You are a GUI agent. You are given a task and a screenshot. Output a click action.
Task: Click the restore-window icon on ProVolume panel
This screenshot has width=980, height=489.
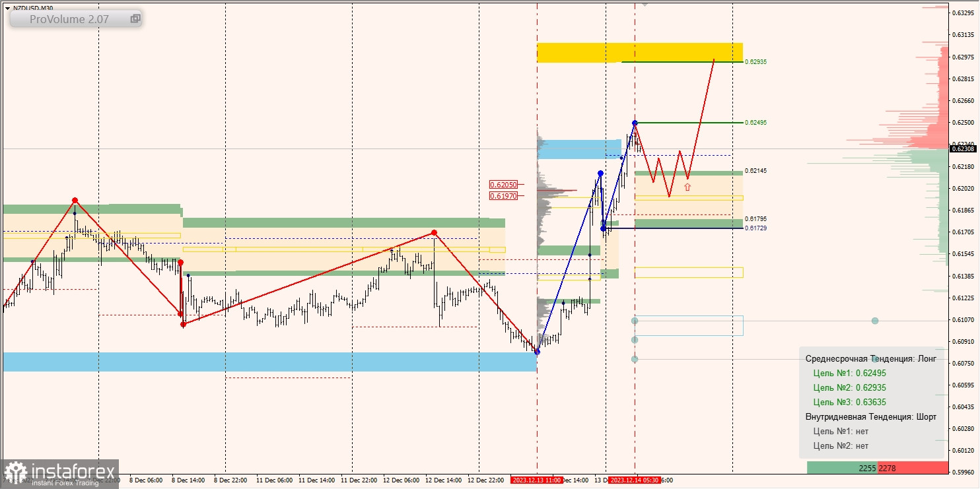click(x=135, y=19)
